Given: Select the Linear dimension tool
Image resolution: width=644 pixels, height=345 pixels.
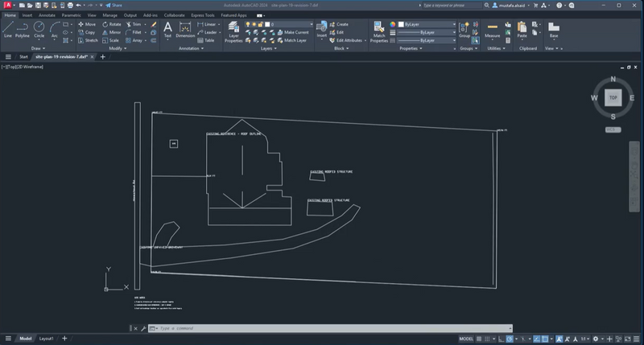Looking at the screenshot, I should tap(207, 24).
